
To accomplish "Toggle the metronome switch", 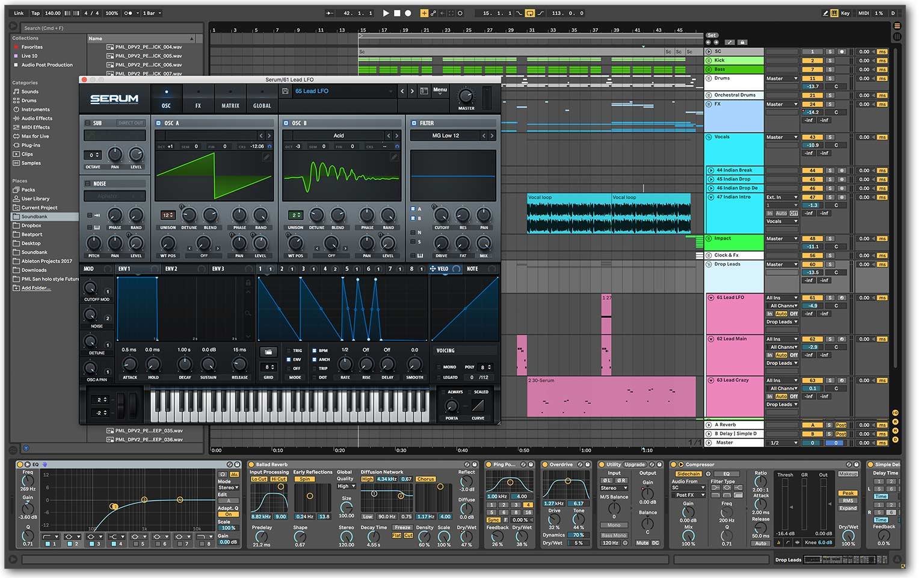I will (128, 13).
